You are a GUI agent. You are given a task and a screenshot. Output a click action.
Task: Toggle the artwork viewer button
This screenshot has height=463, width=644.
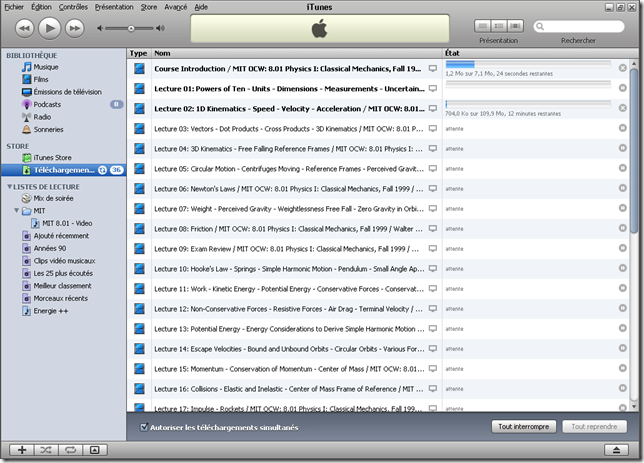tap(95, 450)
